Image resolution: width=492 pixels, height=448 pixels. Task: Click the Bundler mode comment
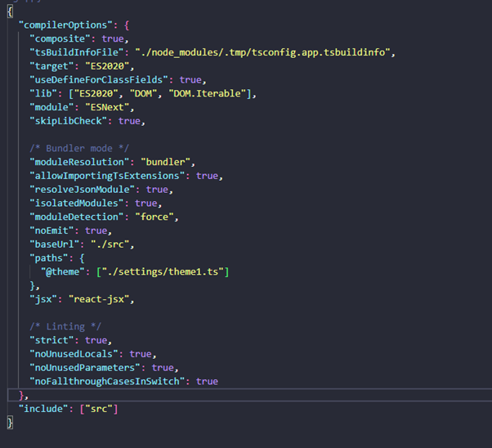click(x=79, y=149)
